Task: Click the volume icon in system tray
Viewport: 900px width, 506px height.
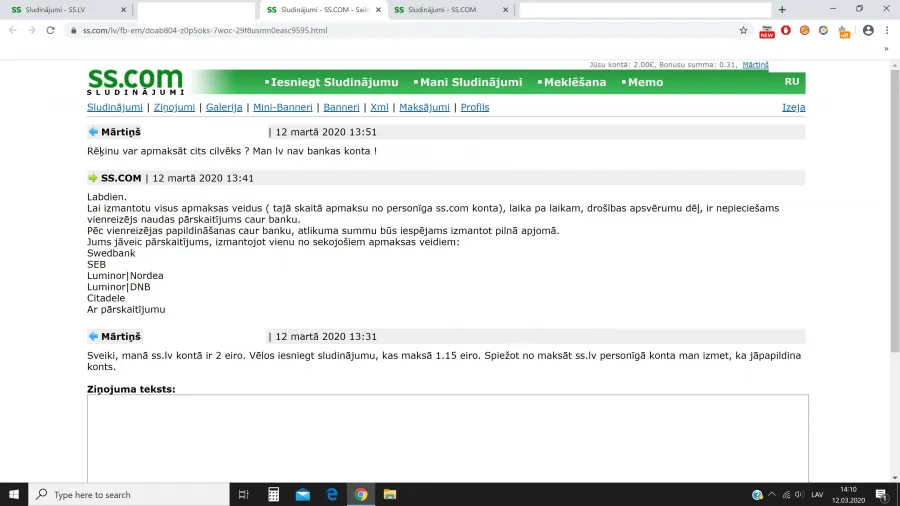Action: point(800,495)
